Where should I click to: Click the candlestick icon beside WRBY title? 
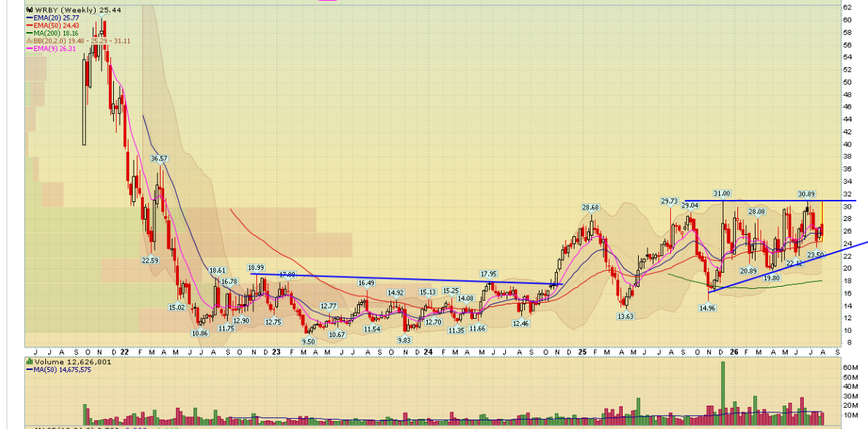point(28,10)
